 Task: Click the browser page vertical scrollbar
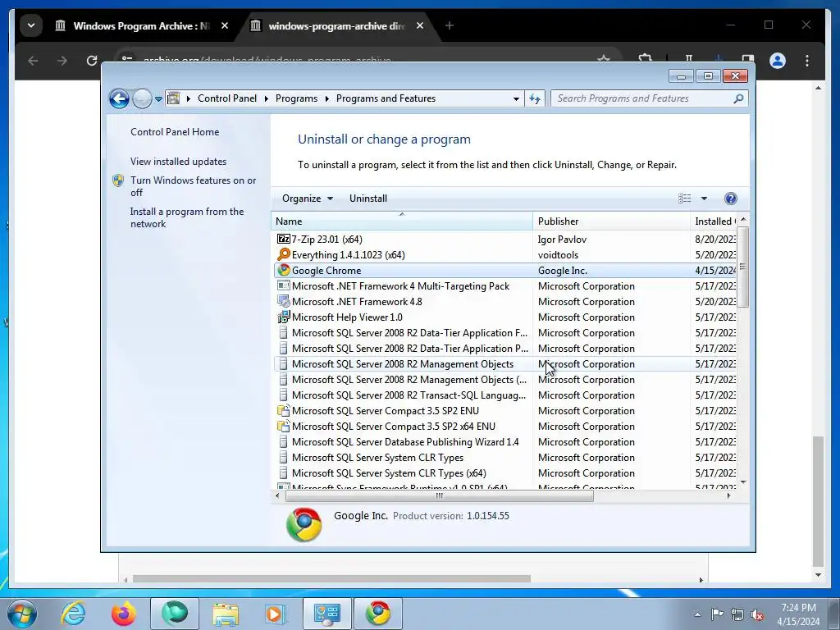coord(818,501)
